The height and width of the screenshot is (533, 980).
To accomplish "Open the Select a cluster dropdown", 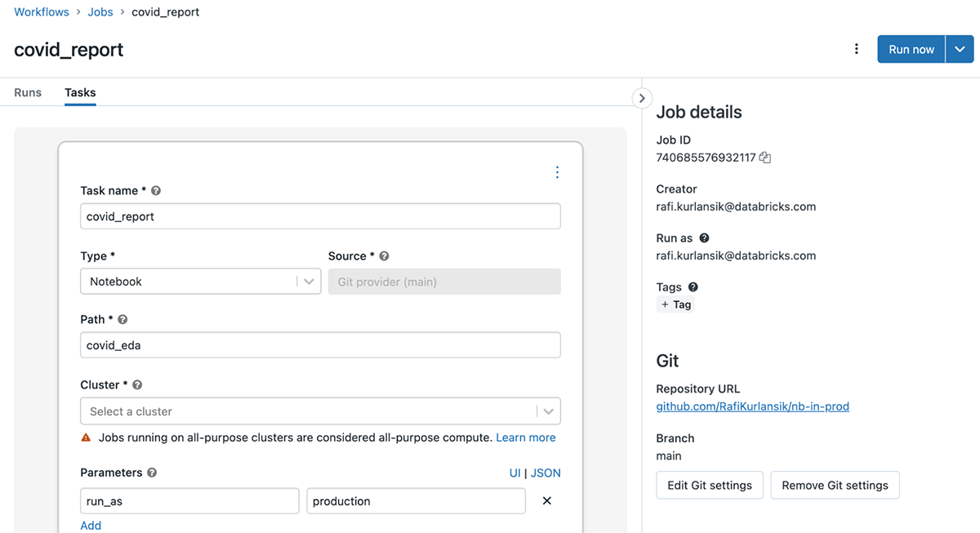I will pos(320,411).
